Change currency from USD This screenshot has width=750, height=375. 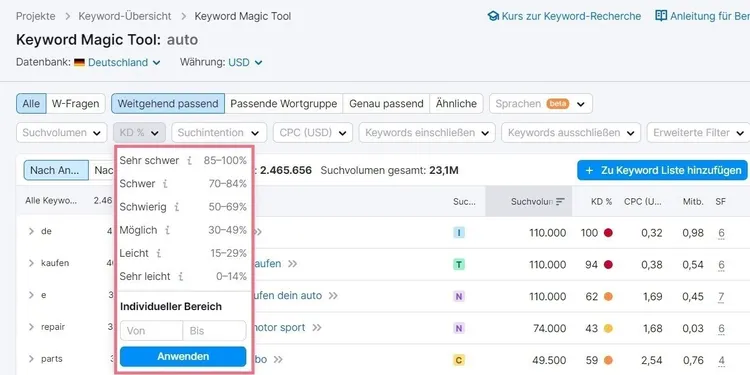(x=245, y=63)
